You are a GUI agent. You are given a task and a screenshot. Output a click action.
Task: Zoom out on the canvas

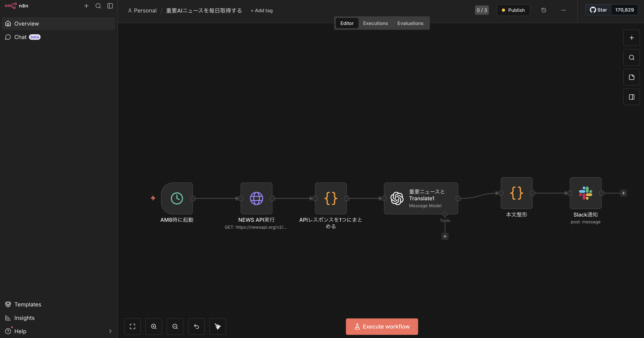coord(175,326)
